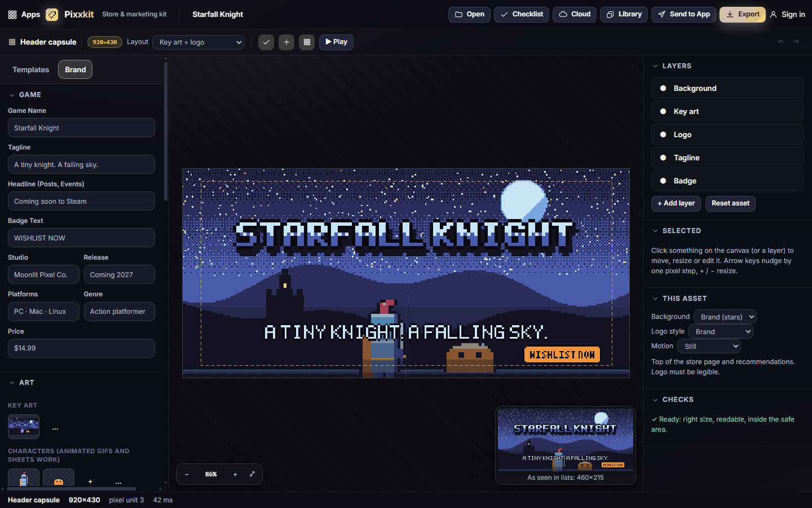Undo the last action

click(780, 42)
